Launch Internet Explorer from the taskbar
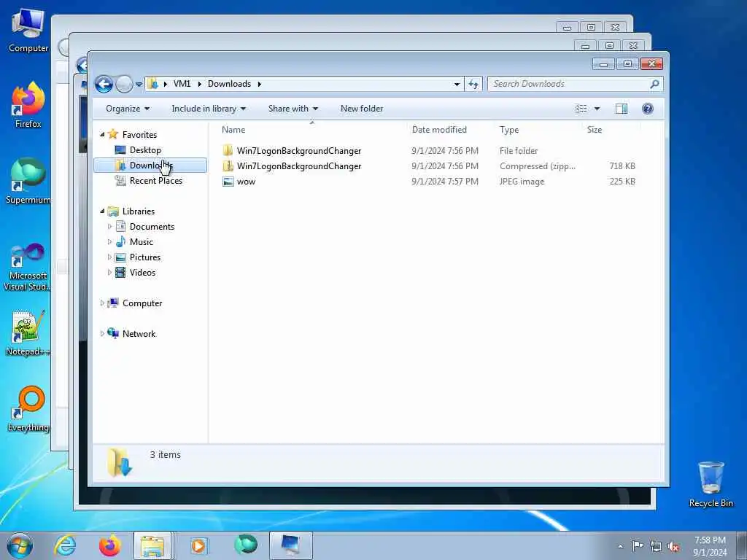The height and width of the screenshot is (560, 747). (x=64, y=545)
